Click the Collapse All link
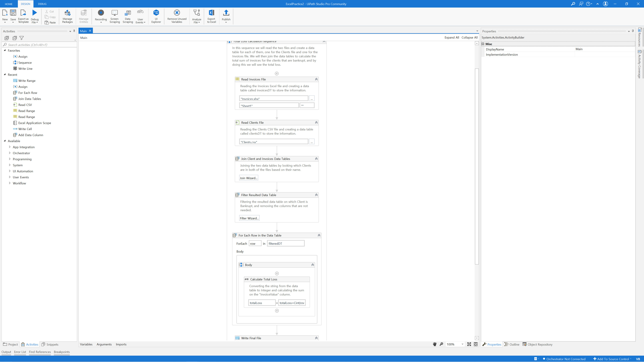 point(469,38)
